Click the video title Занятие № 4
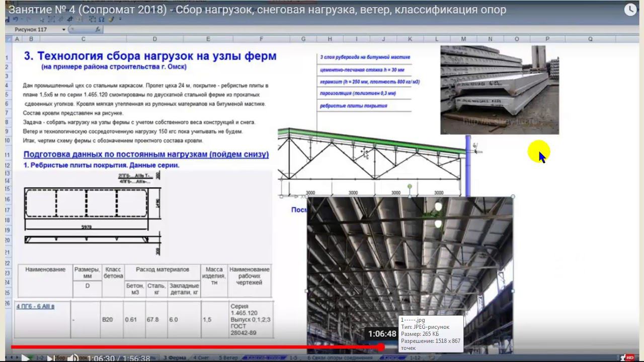644x362 pixels. (257, 10)
